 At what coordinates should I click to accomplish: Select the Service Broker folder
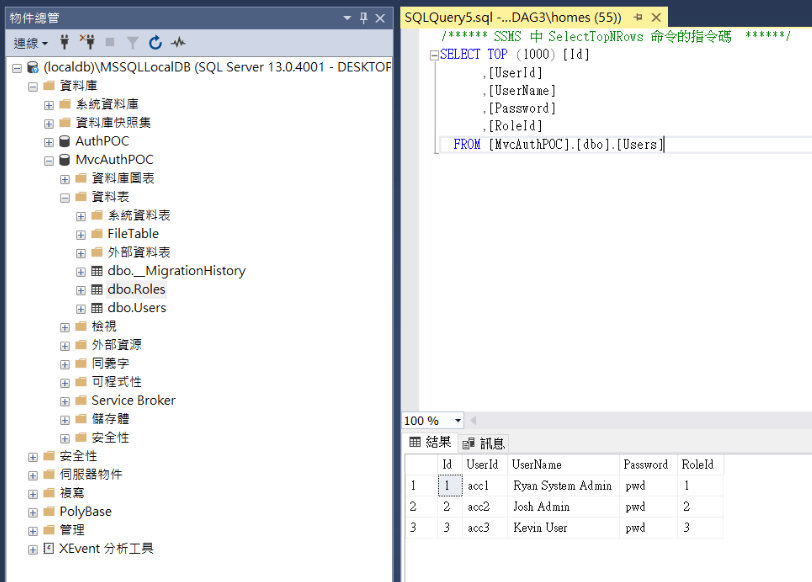(x=133, y=400)
